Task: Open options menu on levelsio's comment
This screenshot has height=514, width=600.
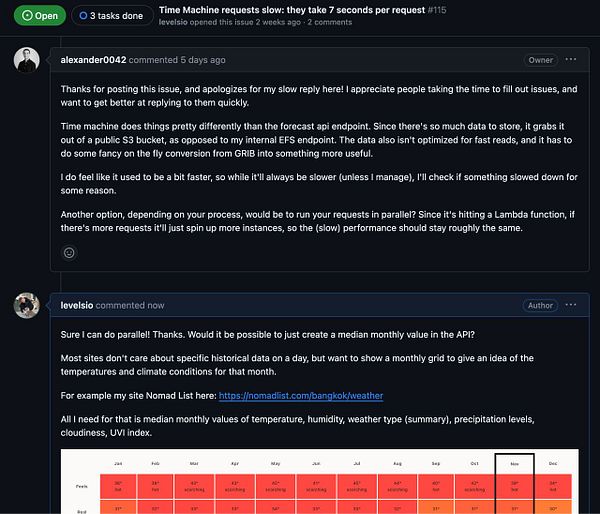Action: tap(571, 305)
